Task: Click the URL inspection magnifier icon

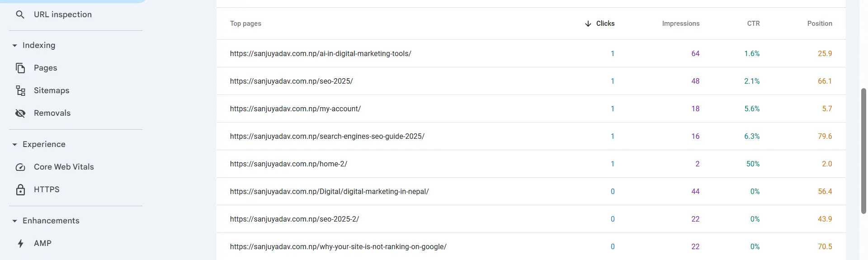Action: (20, 14)
